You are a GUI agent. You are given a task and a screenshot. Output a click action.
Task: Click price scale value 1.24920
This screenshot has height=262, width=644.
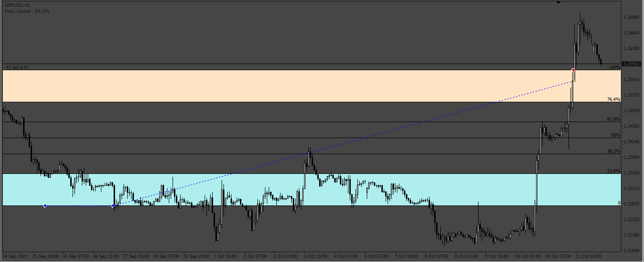[632, 111]
